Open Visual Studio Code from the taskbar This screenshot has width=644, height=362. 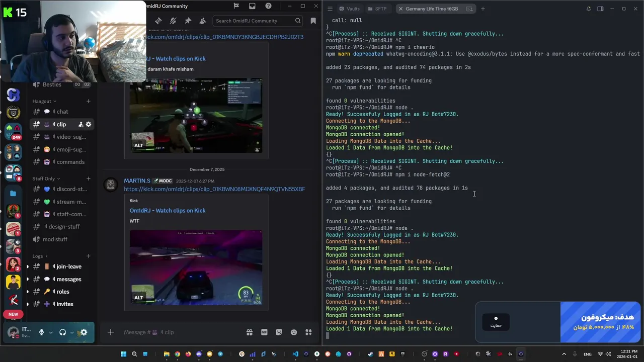(295, 354)
